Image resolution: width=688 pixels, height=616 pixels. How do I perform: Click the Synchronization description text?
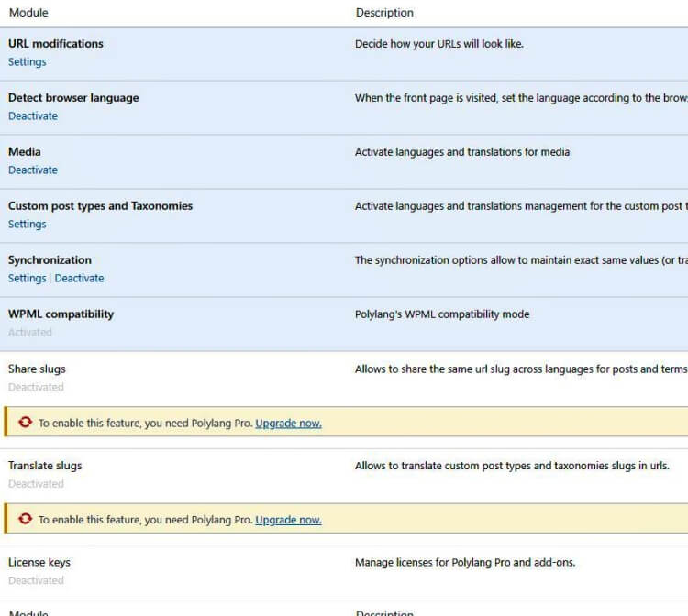tap(521, 260)
